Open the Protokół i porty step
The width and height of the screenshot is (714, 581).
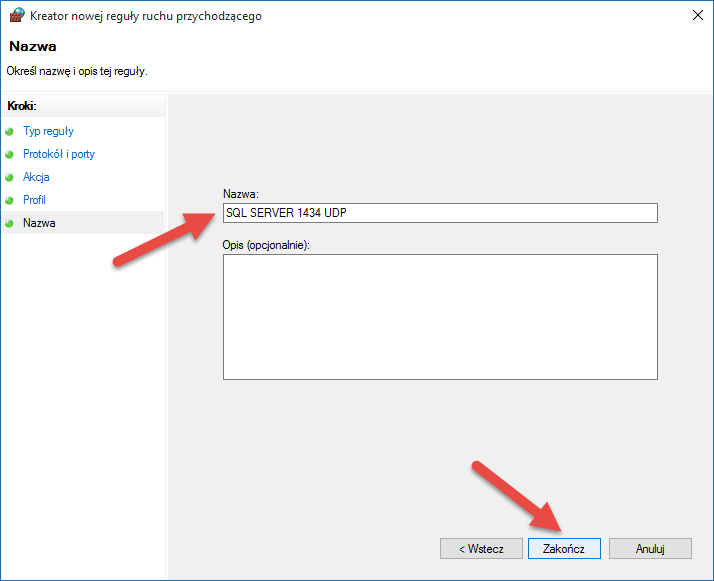coord(59,154)
